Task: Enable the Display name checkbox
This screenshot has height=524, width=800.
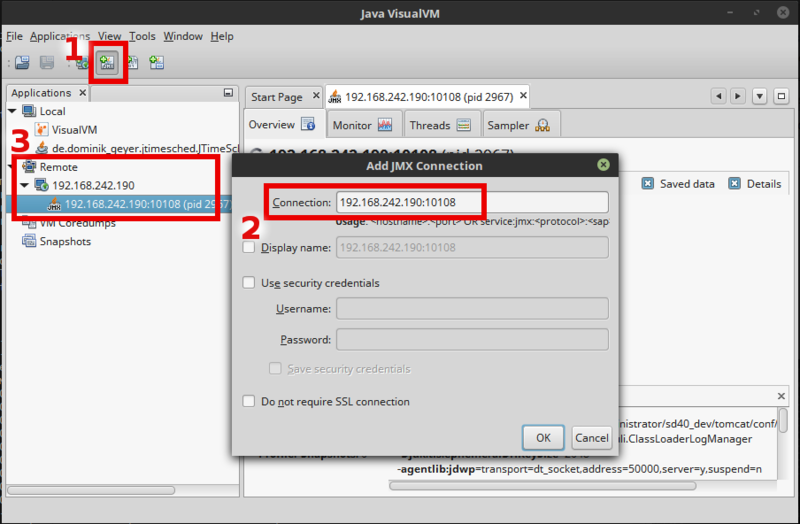Action: 249,247
